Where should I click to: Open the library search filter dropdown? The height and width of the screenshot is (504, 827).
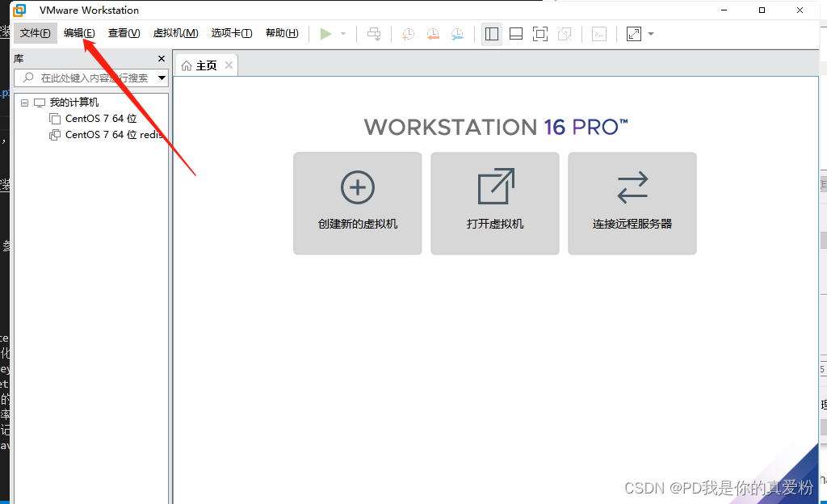(x=162, y=78)
